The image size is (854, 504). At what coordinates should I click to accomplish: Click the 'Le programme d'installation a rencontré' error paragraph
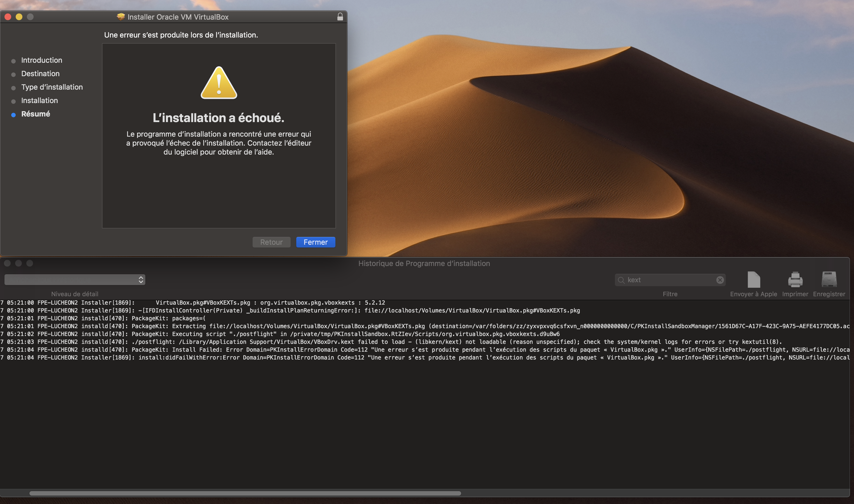(x=219, y=143)
